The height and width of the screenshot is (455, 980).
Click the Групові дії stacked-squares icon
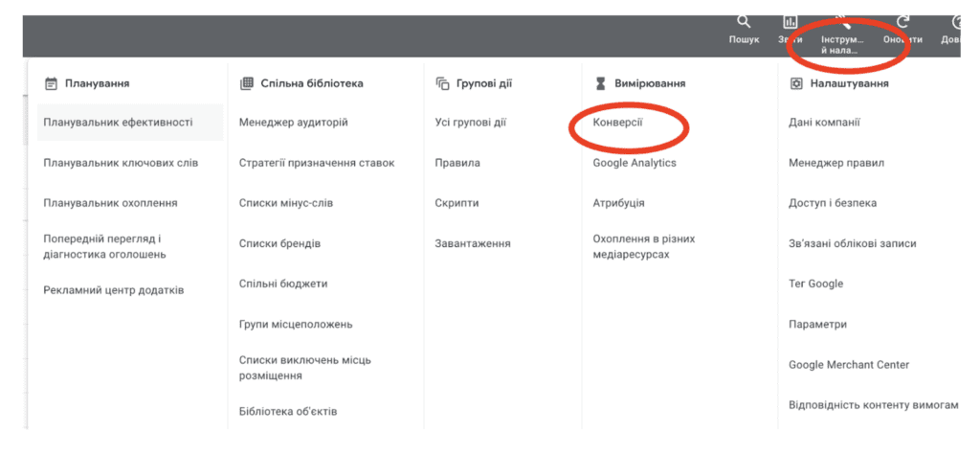442,83
